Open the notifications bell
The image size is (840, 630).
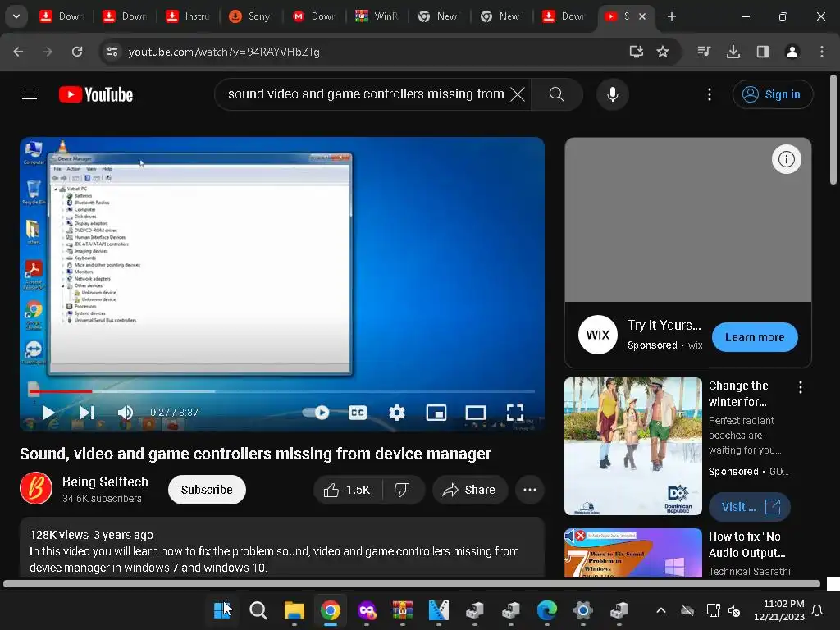tap(818, 610)
